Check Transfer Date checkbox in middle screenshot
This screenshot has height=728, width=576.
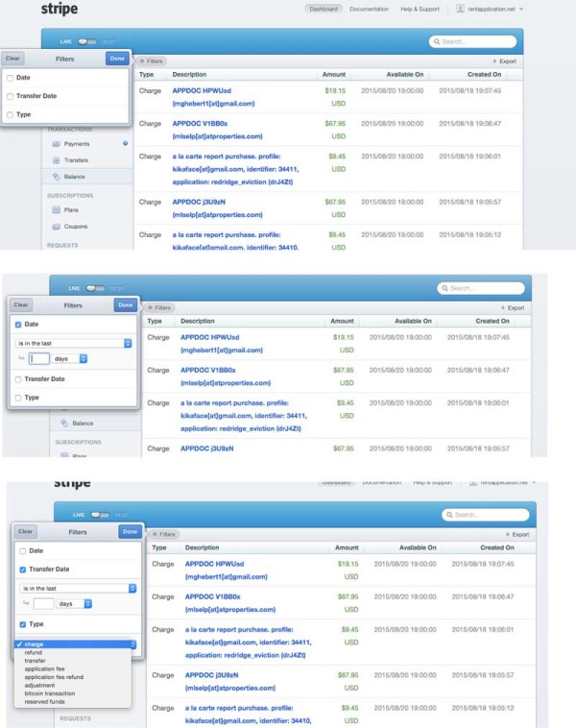[x=18, y=379]
